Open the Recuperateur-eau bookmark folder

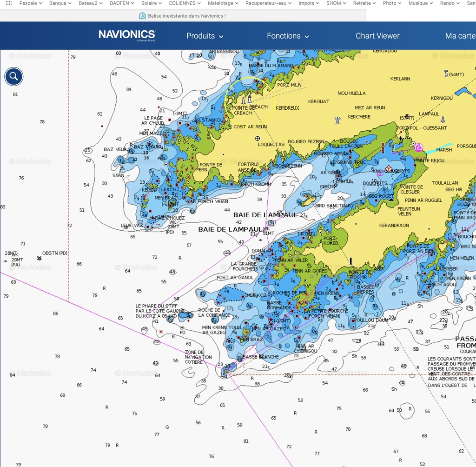268,3
